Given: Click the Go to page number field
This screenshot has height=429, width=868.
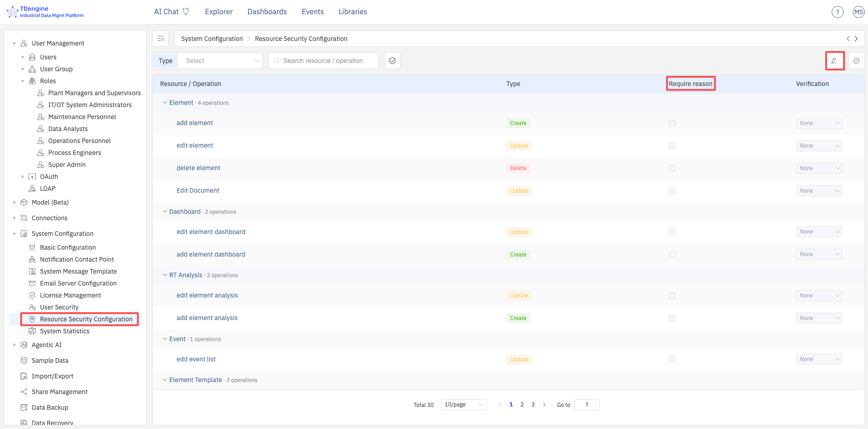Looking at the screenshot, I should pos(587,405).
